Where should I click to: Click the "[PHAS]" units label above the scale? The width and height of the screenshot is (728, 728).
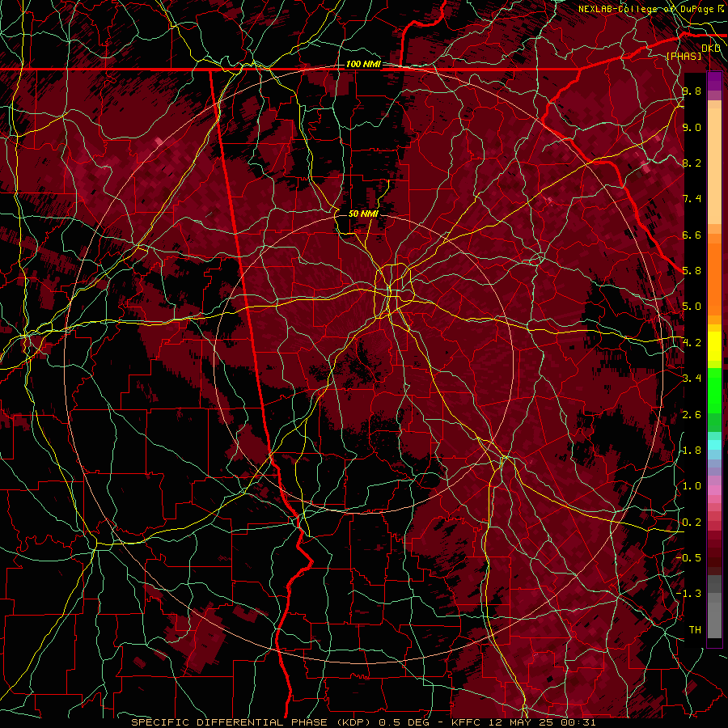tap(684, 56)
